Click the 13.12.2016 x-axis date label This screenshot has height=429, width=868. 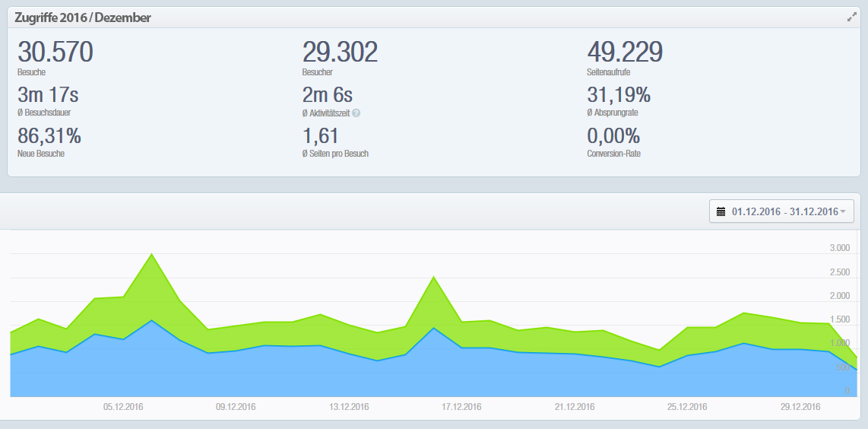pos(349,407)
